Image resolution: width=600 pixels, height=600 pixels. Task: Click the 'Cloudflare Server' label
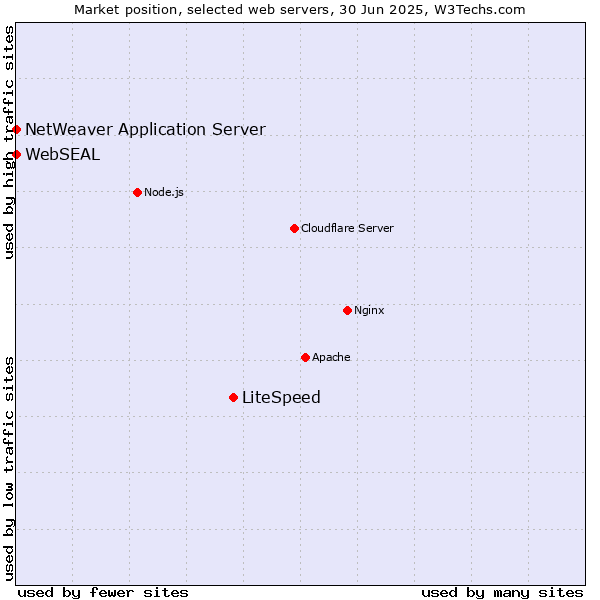pos(347,228)
